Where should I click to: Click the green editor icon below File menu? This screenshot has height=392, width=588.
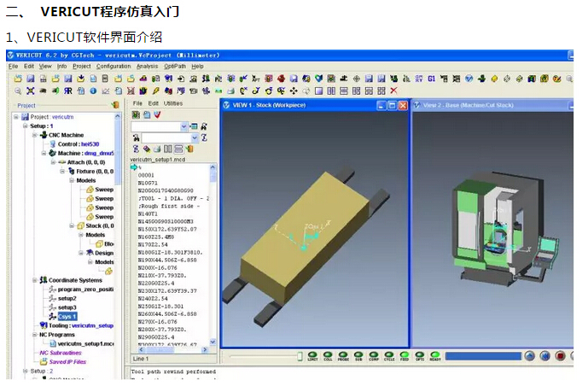(x=136, y=114)
